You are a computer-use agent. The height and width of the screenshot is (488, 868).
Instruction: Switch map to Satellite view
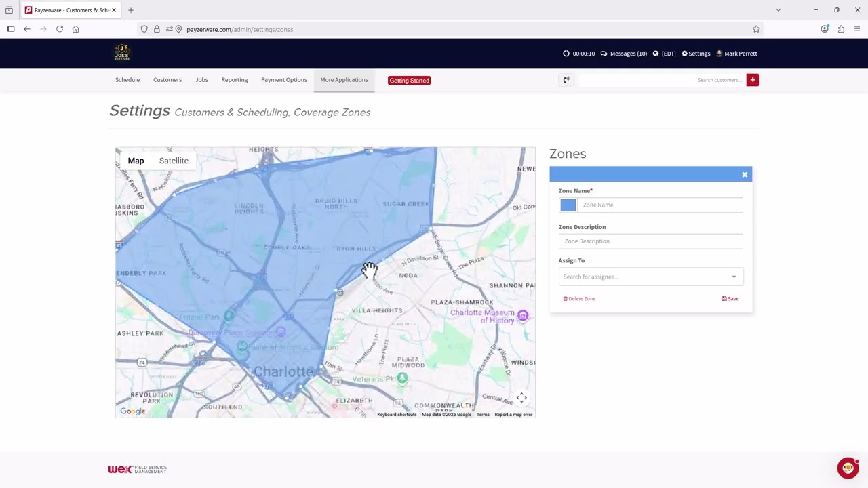click(x=174, y=161)
